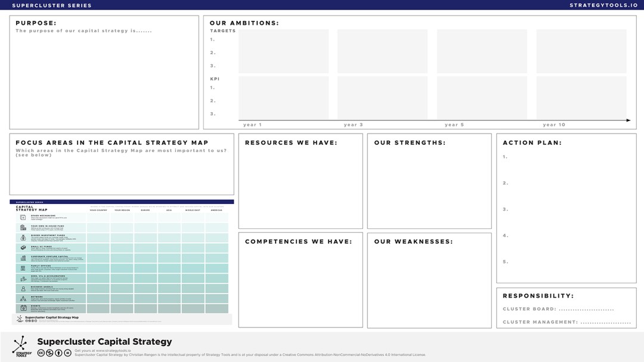
Task: Click the Targets box for year 1
Action: tap(283, 51)
